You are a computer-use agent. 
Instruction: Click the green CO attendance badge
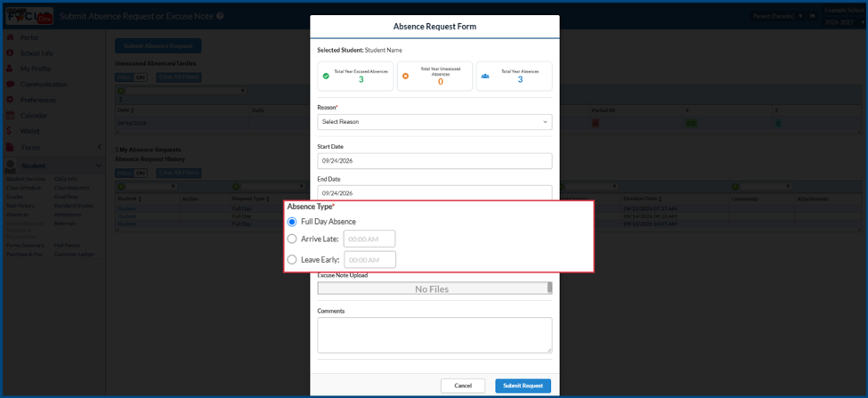coord(692,123)
